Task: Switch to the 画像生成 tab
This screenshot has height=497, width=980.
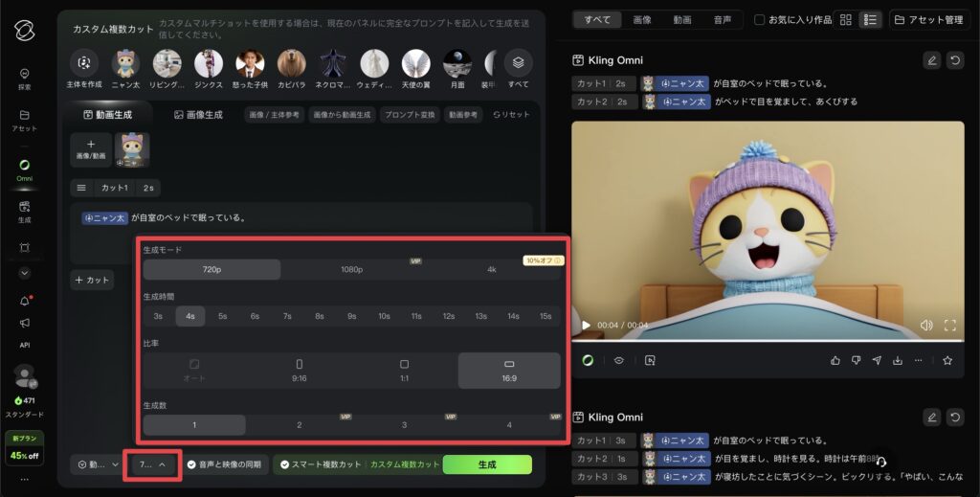Action: coord(198,115)
